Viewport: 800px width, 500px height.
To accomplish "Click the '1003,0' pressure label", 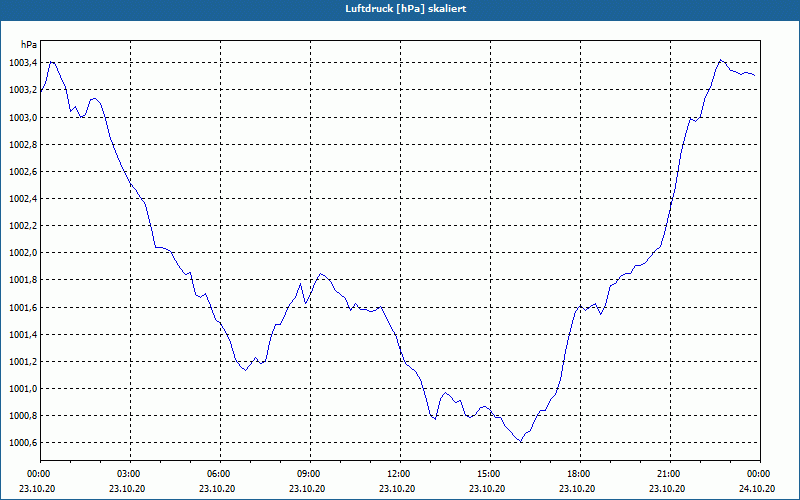I will pyautogui.click(x=23, y=117).
